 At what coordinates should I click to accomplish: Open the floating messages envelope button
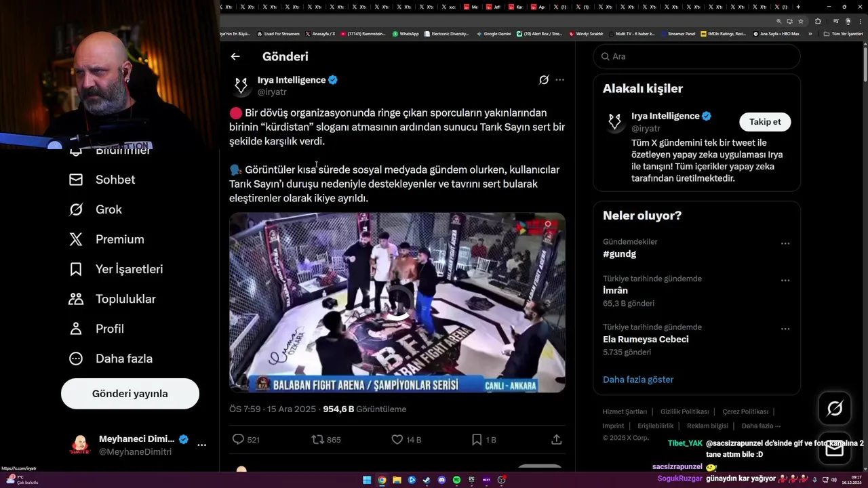[835, 449]
